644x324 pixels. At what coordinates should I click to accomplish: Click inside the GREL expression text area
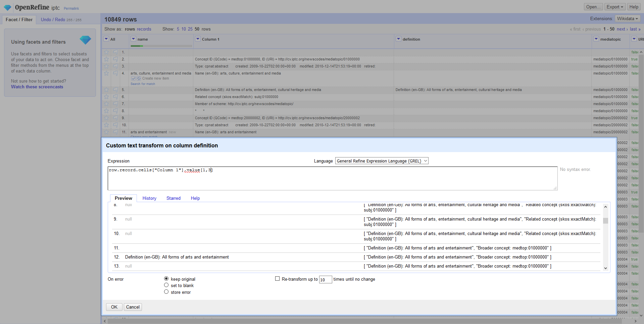332,178
